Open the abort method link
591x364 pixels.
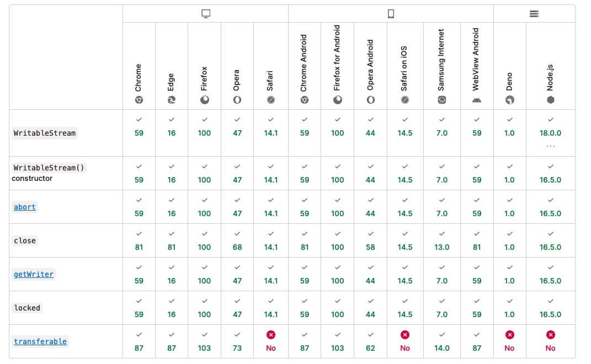(x=25, y=207)
